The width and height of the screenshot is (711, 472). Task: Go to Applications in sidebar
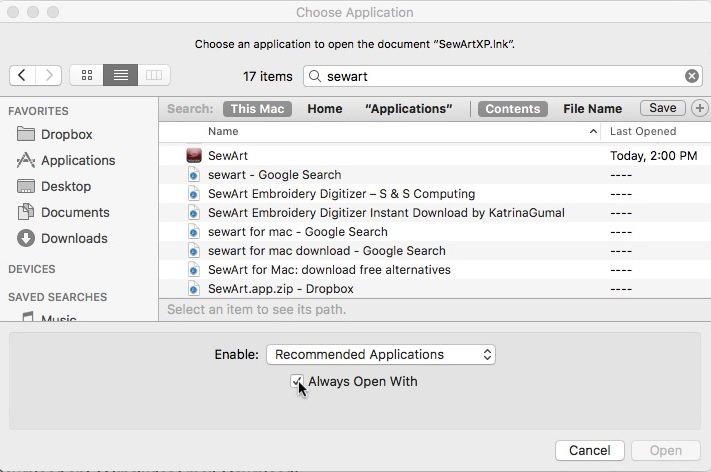[x=77, y=160]
